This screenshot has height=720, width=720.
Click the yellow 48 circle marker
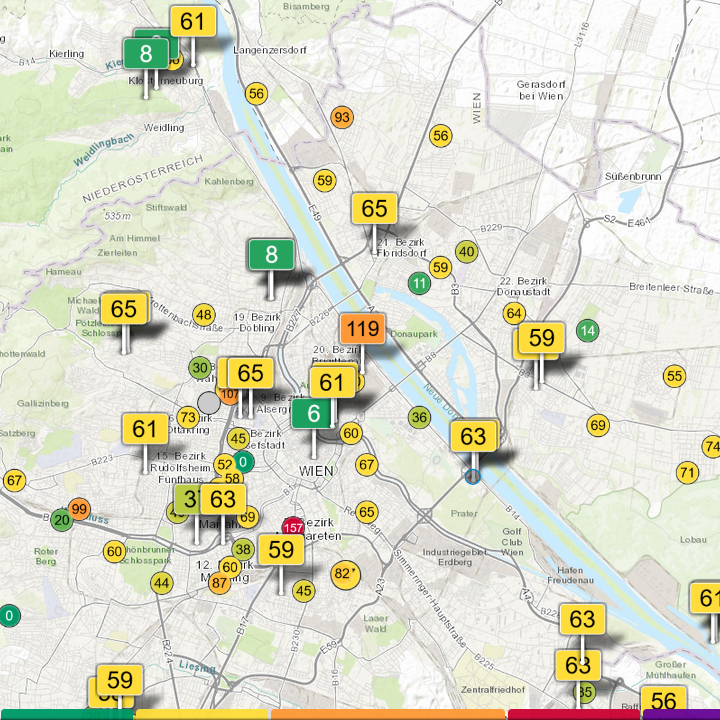pos(204,316)
